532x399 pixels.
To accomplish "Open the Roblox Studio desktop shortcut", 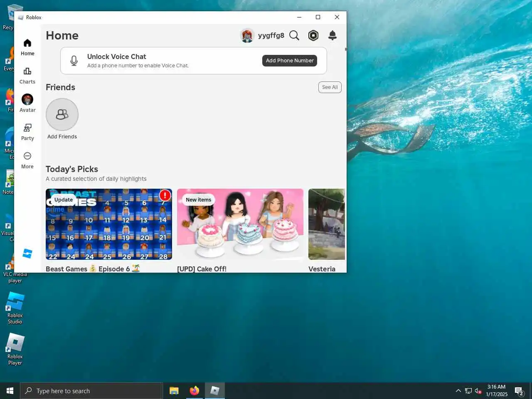I will pos(15,308).
